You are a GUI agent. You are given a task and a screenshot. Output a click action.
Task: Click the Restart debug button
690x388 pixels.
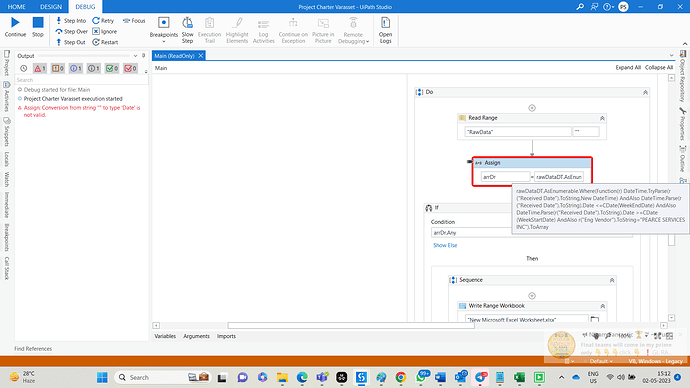[x=105, y=42]
